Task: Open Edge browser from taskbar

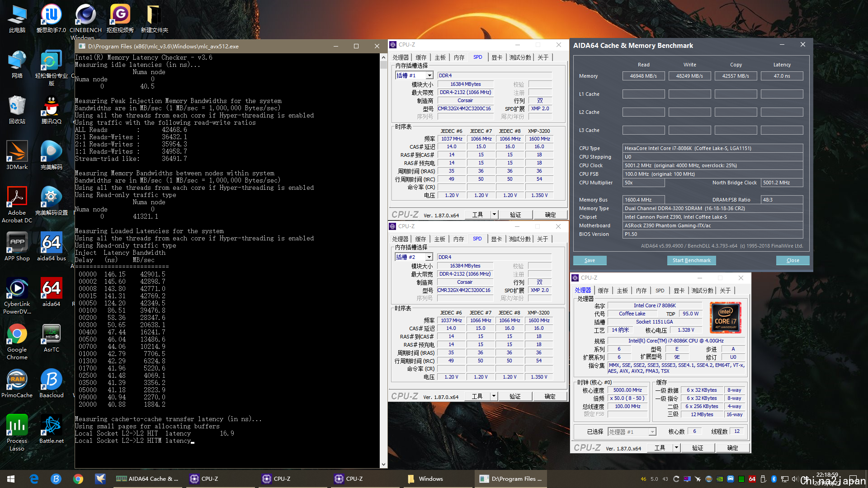Action: [x=34, y=479]
